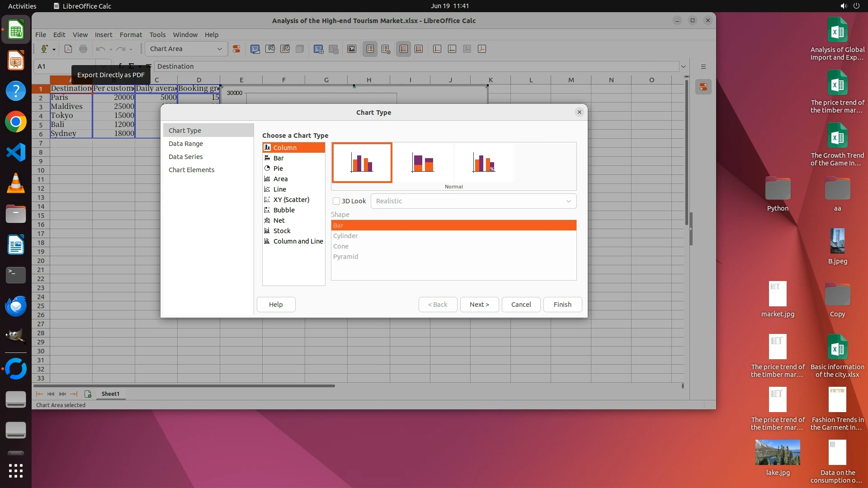Click the Print toolbar icon
This screenshot has height=488, width=868.
click(x=83, y=49)
